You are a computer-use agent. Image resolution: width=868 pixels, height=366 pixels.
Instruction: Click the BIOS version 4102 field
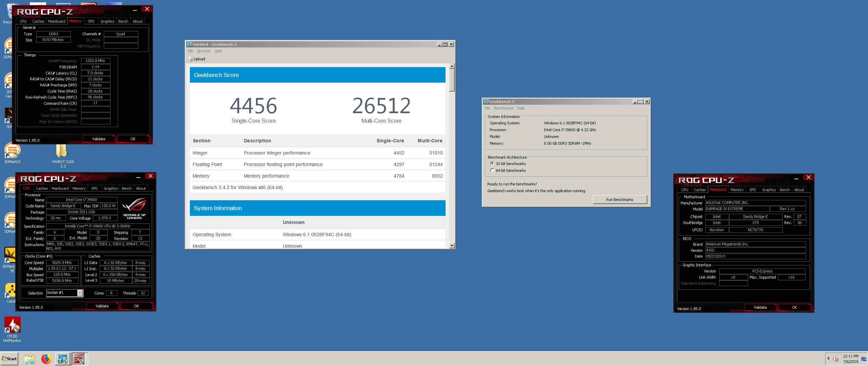click(755, 250)
